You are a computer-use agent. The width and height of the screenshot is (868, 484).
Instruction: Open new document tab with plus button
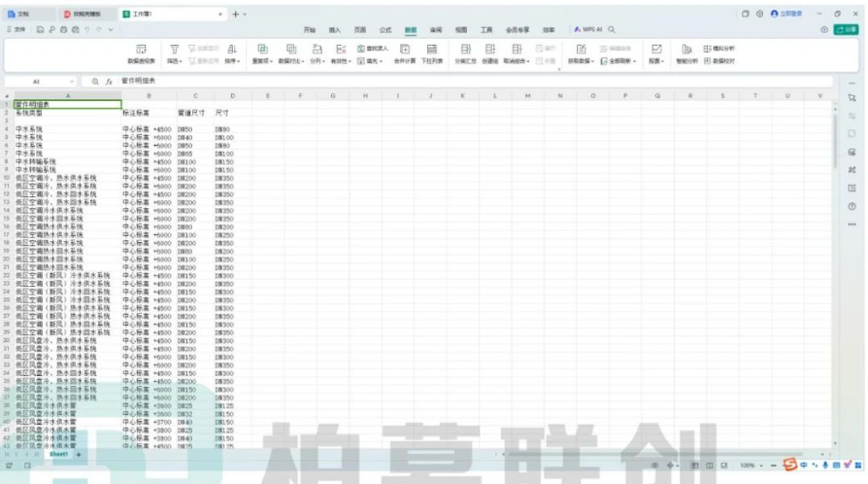(x=235, y=14)
